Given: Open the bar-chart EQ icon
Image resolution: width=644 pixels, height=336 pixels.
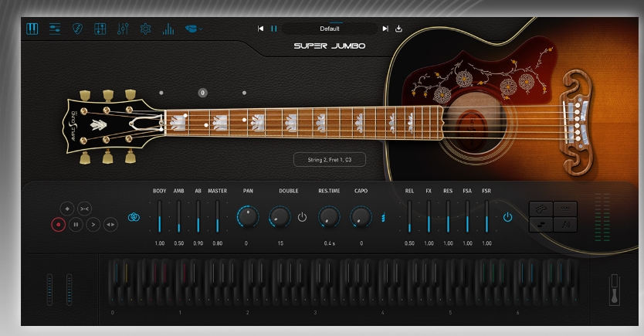Looking at the screenshot, I should pyautogui.click(x=168, y=29).
